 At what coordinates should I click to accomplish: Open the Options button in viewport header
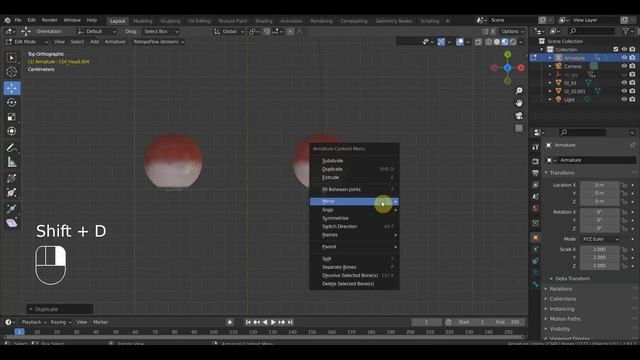pyautogui.click(x=512, y=31)
